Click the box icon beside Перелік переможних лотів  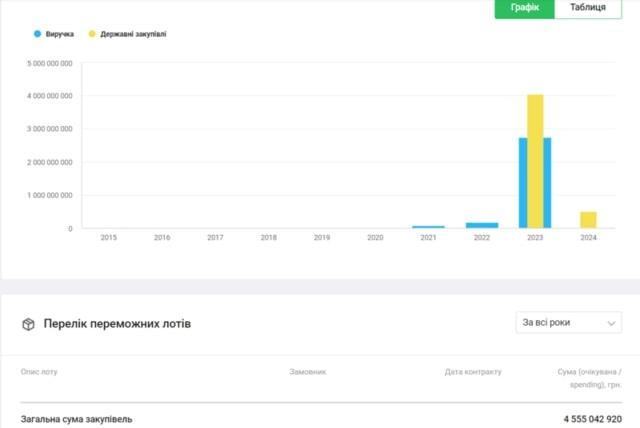[x=29, y=324]
